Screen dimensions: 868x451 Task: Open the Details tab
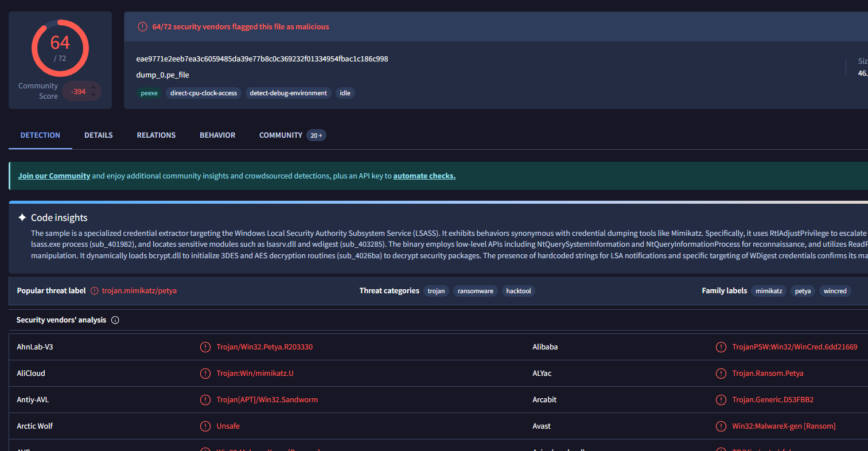click(99, 135)
